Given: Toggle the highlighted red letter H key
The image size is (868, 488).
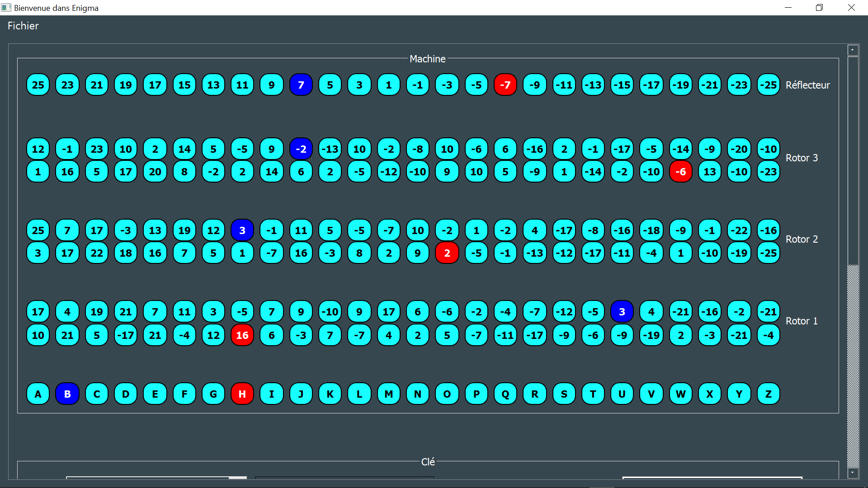Looking at the screenshot, I should (242, 394).
